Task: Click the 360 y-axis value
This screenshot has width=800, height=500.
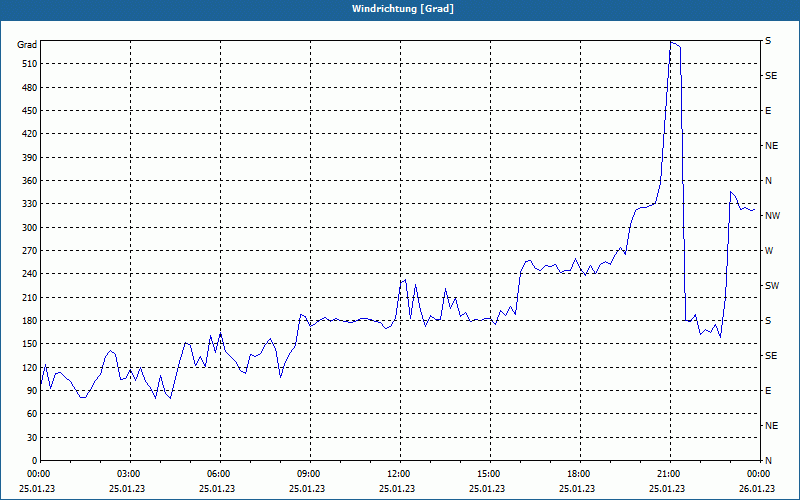Action: pos(30,181)
